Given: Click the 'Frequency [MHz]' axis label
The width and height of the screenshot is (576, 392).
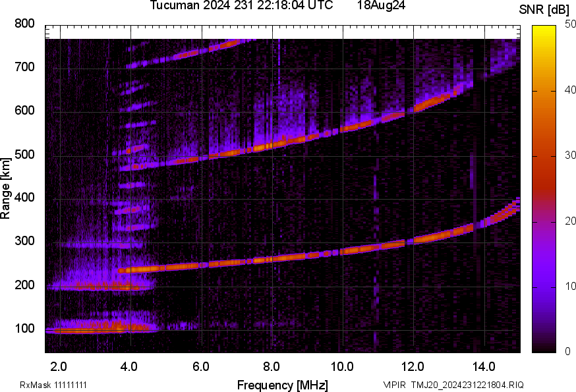Looking at the screenshot, I should 283,385.
